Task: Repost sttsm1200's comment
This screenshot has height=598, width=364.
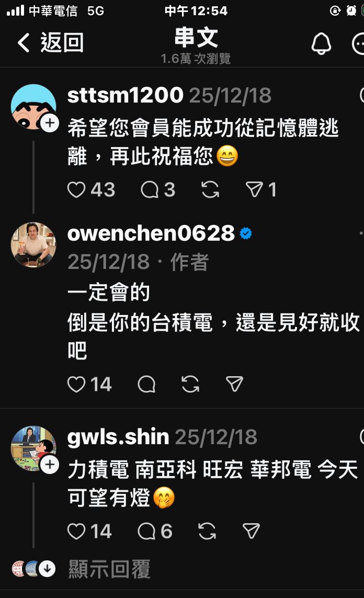Action: point(210,189)
